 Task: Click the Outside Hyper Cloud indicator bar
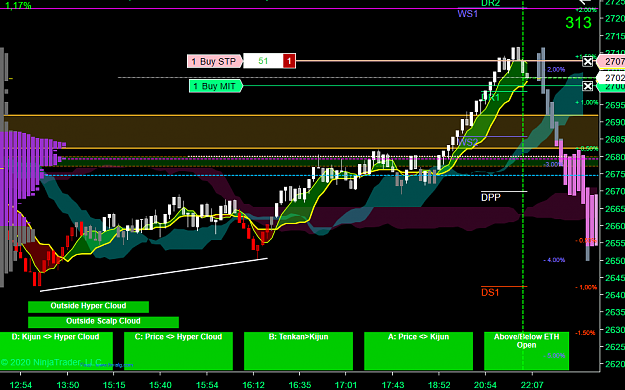pyautogui.click(x=88, y=306)
